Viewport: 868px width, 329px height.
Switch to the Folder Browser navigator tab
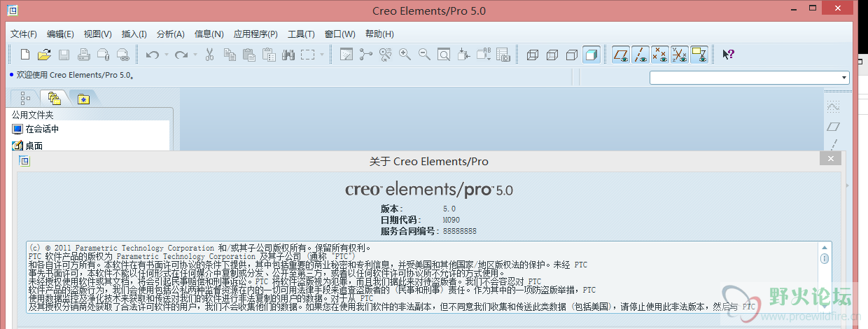[x=55, y=98]
